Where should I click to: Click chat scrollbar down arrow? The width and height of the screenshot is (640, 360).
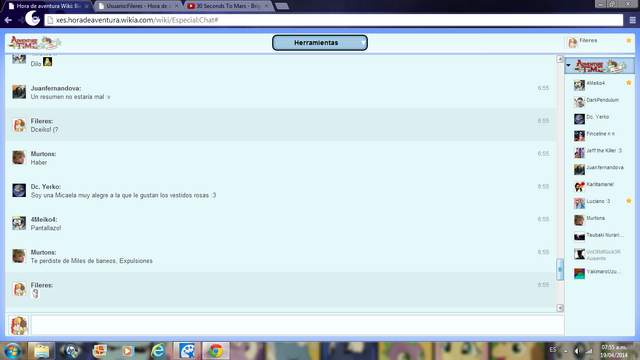(x=560, y=308)
